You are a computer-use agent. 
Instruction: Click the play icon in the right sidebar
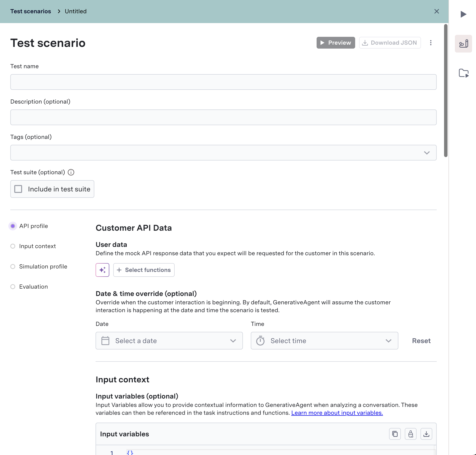coord(463,14)
